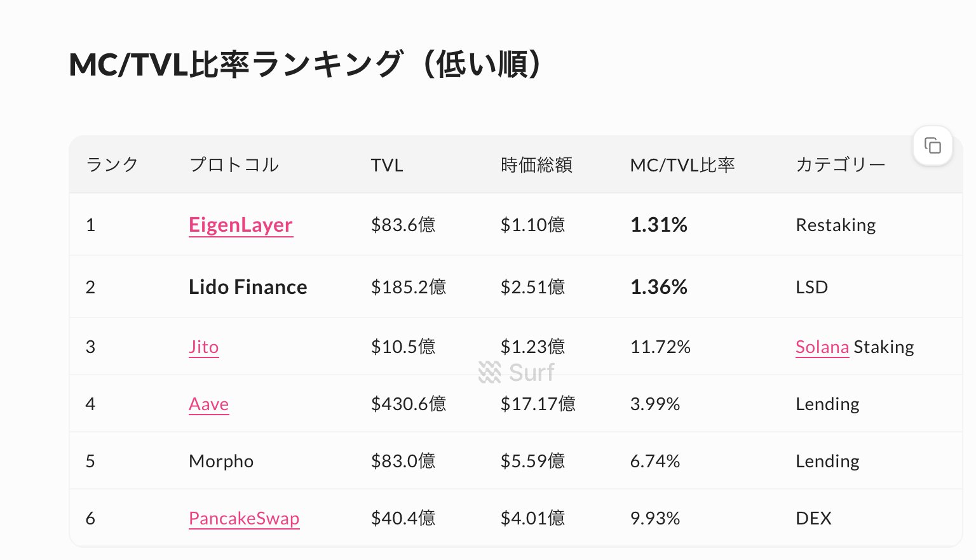Follow the Aave link
Viewport: 976px width, 560px height.
point(208,404)
